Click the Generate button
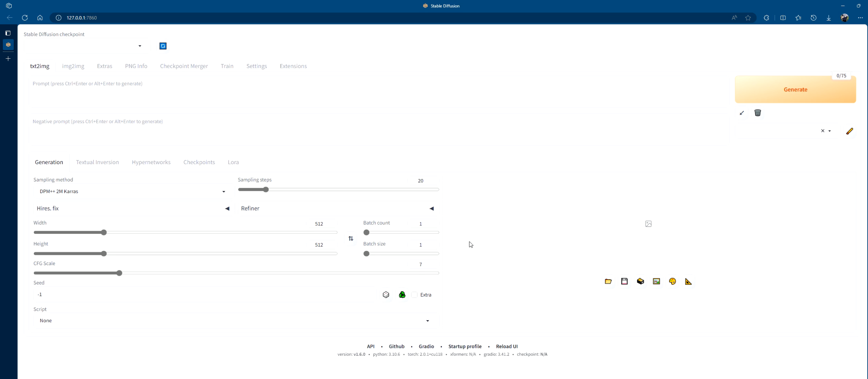This screenshot has width=868, height=379. pyautogui.click(x=795, y=89)
